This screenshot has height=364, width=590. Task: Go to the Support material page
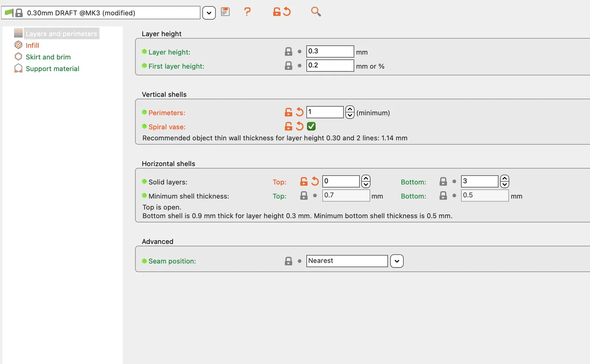pyautogui.click(x=52, y=69)
